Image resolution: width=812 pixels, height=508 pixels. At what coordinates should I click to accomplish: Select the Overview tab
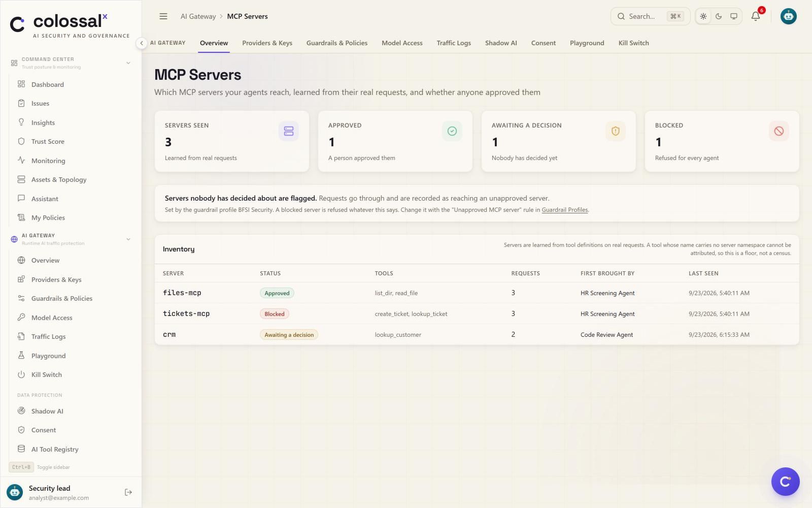tap(214, 43)
